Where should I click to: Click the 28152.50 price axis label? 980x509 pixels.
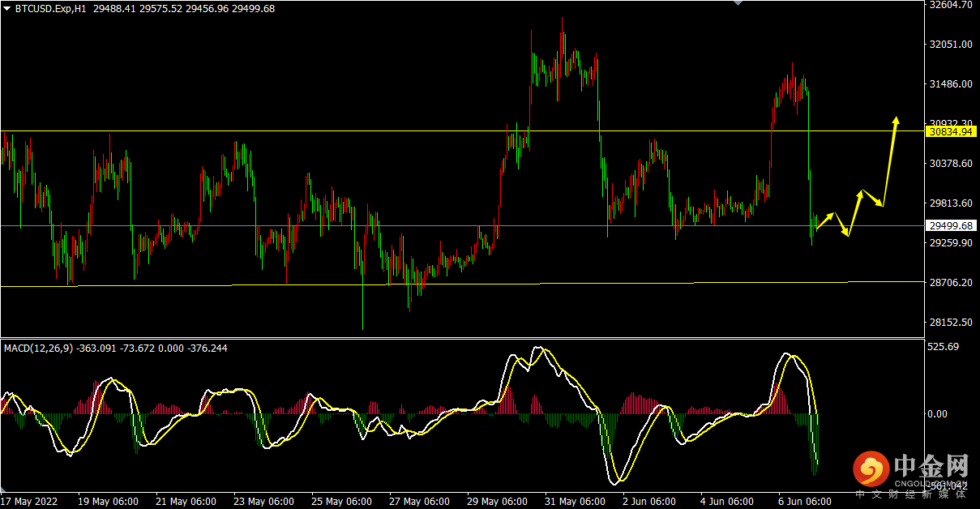point(950,323)
